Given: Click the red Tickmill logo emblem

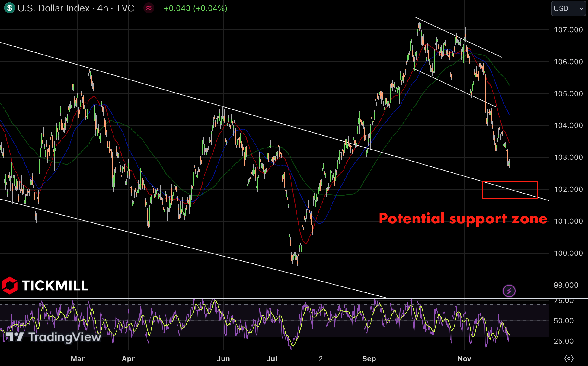Looking at the screenshot, I should click(x=10, y=285).
